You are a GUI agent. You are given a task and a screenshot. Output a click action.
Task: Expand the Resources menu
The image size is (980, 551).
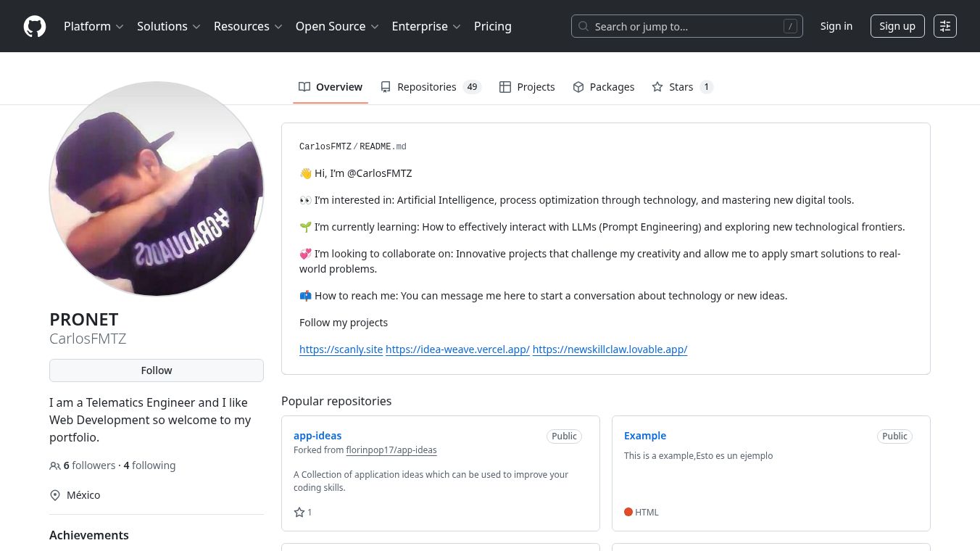248,26
